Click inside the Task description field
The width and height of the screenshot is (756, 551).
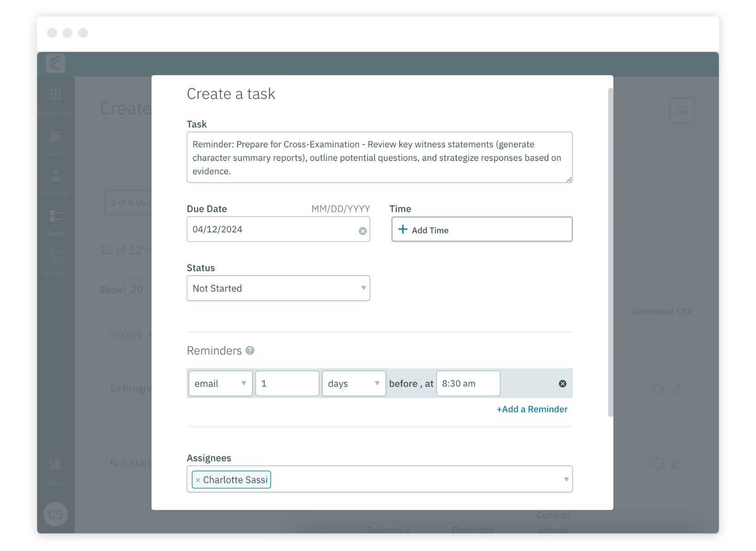[380, 157]
